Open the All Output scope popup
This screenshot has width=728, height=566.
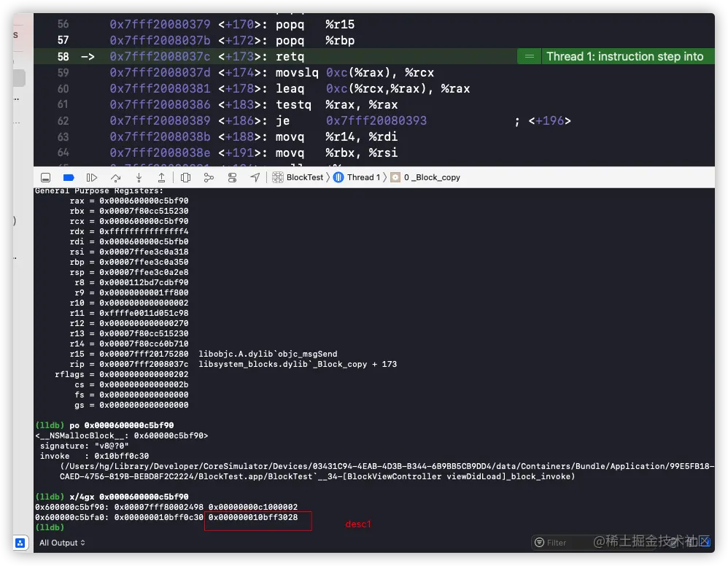62,543
